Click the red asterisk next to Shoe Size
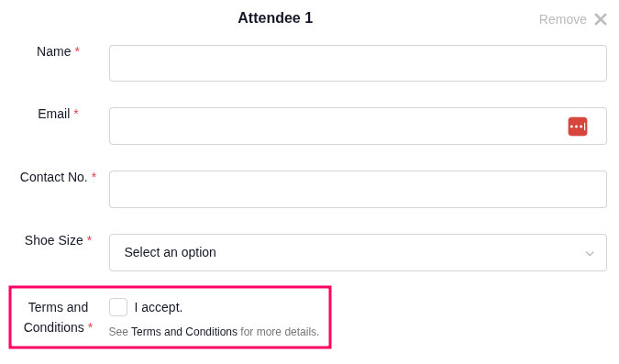The image size is (619, 364). (89, 238)
